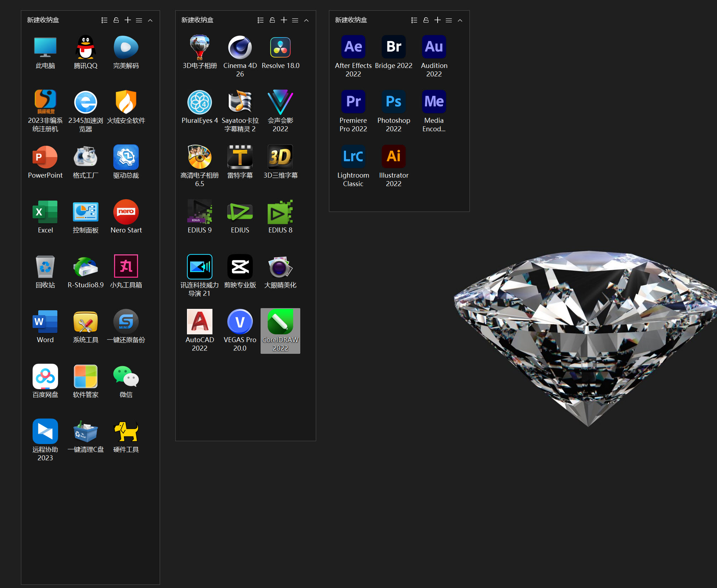This screenshot has width=717, height=588.
Task: Open 远程协助 2023 icon
Action: [x=45, y=431]
